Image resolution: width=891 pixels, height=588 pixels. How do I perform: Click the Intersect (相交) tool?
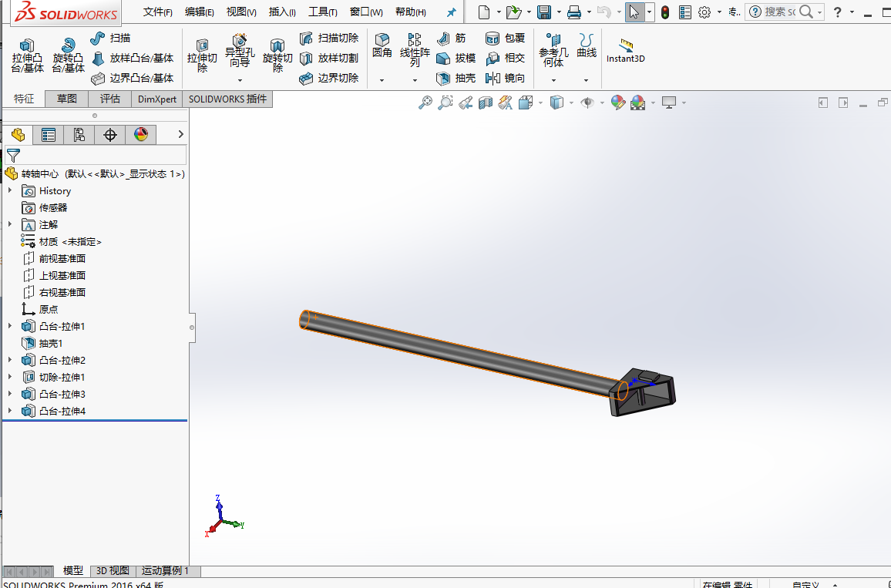tap(505, 58)
